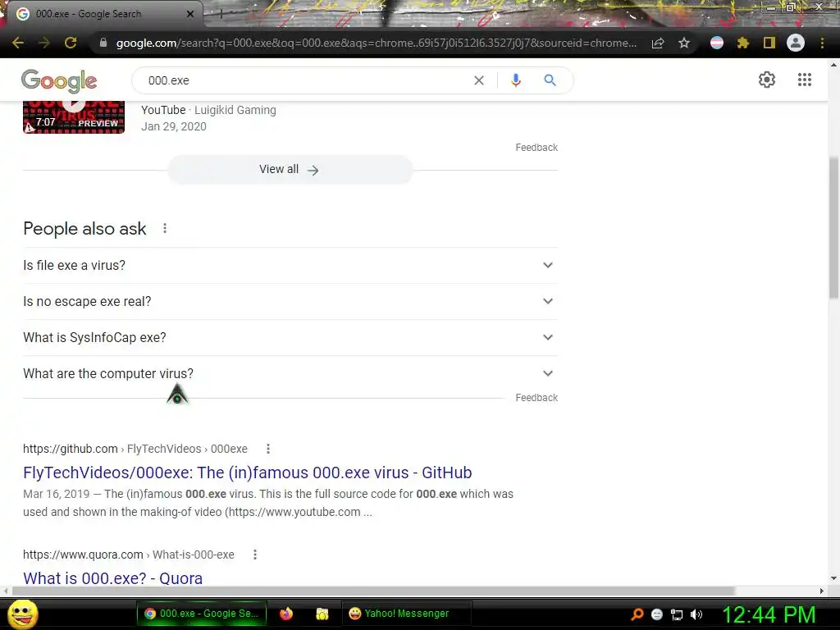The height and width of the screenshot is (630, 840).
Task: Open the file folder icon on taskbar
Action: [322, 614]
